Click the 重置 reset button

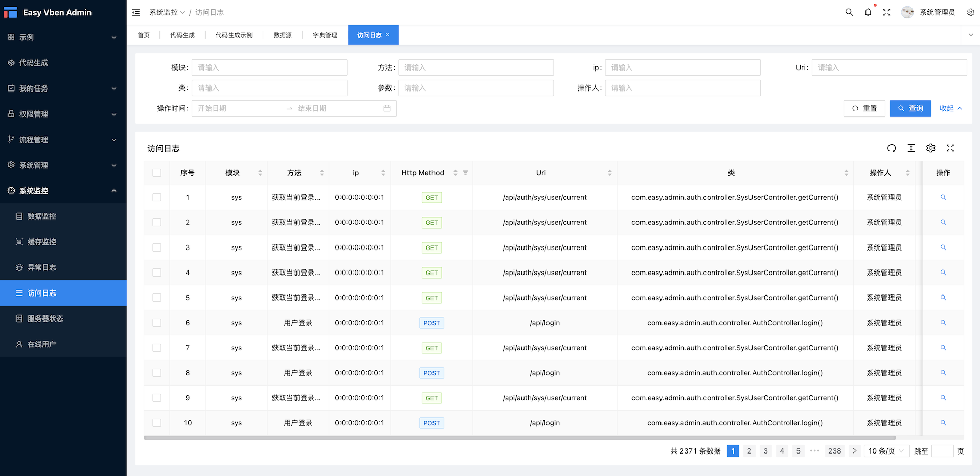(x=864, y=108)
